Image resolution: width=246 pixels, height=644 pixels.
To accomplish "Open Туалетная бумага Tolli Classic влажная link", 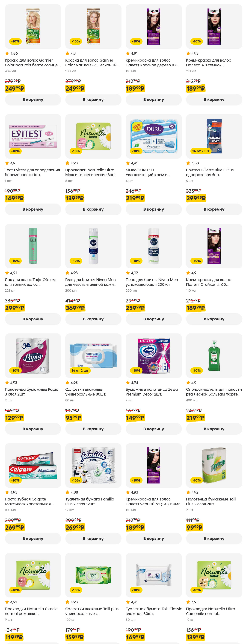I will [153, 611].
